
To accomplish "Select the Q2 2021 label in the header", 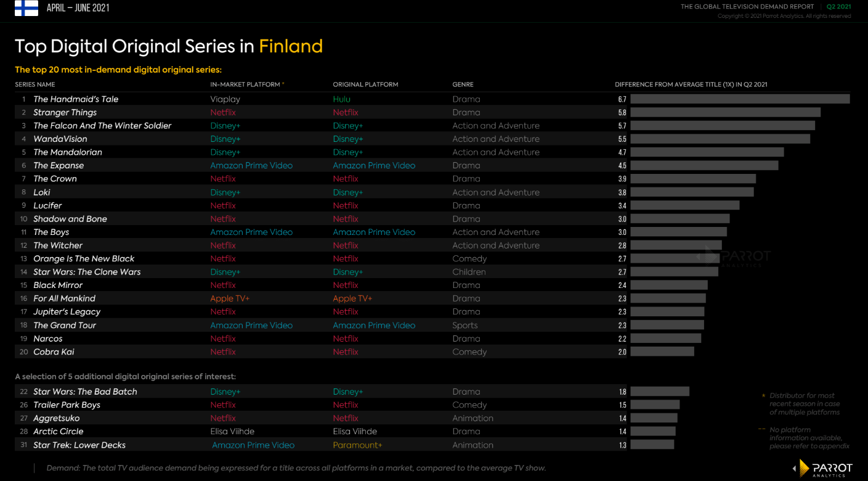I will (839, 7).
